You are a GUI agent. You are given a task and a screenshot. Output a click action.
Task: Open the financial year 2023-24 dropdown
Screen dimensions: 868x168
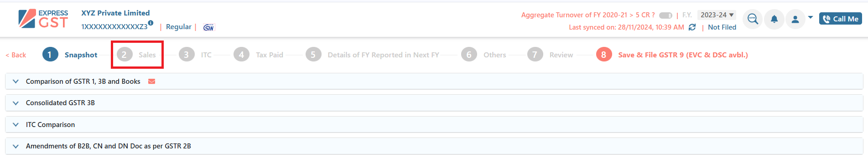point(717,15)
